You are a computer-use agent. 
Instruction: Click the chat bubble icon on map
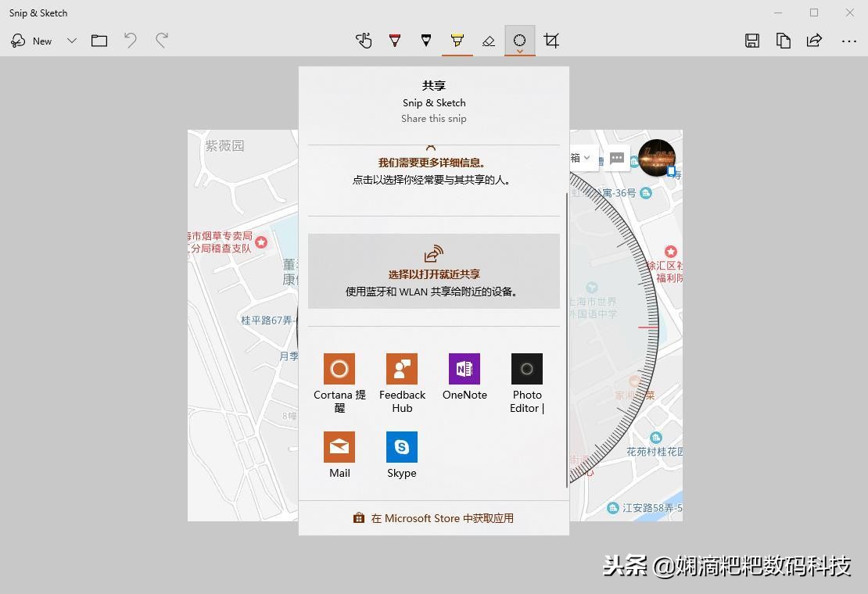(617, 159)
